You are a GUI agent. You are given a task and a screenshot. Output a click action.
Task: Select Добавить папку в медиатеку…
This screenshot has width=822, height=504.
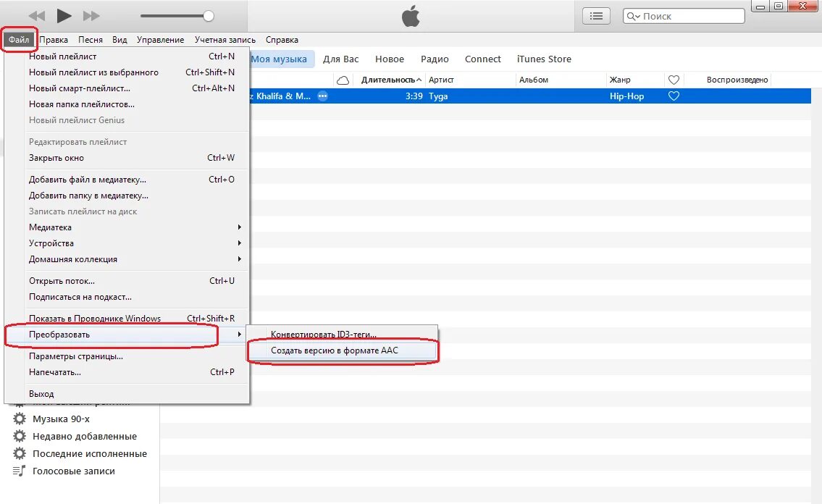coord(126,196)
